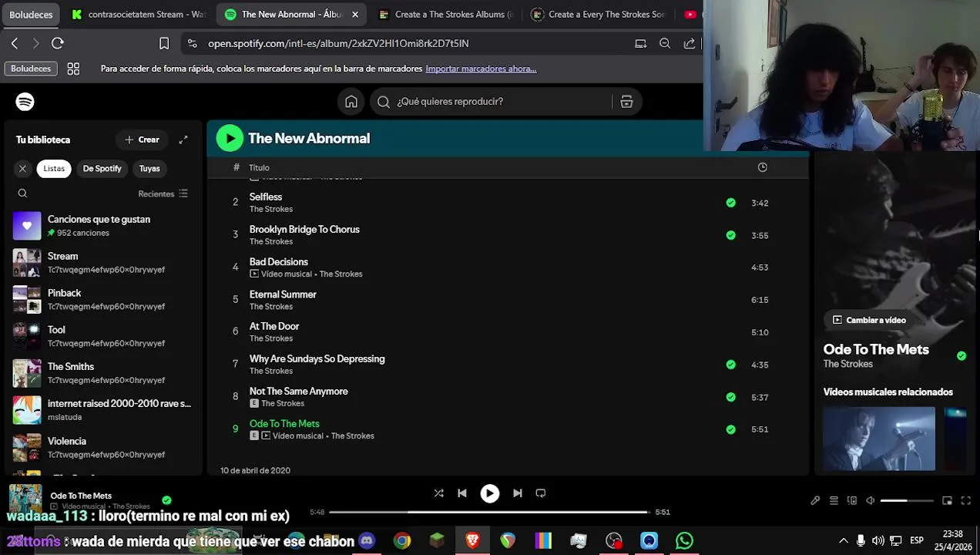This screenshot has width=980, height=555.
Task: Open the Browse icon beside the search box
Action: pos(626,102)
